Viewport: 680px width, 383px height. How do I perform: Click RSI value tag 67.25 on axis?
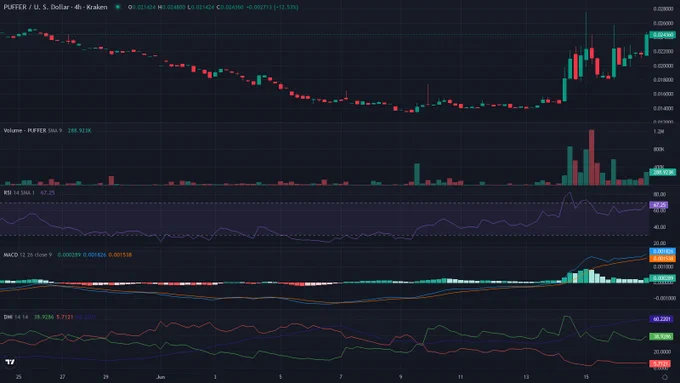(659, 205)
